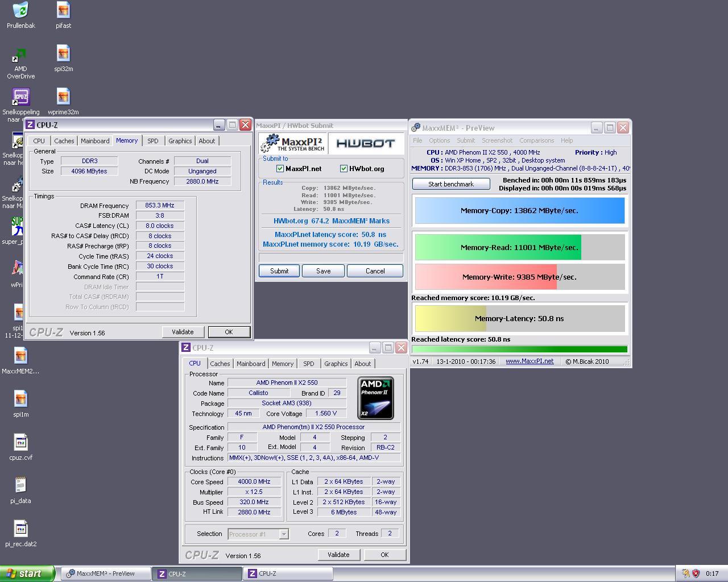Image resolution: width=728 pixels, height=582 pixels.
Task: Click Save in HWbot Submit dialog
Action: 324,271
